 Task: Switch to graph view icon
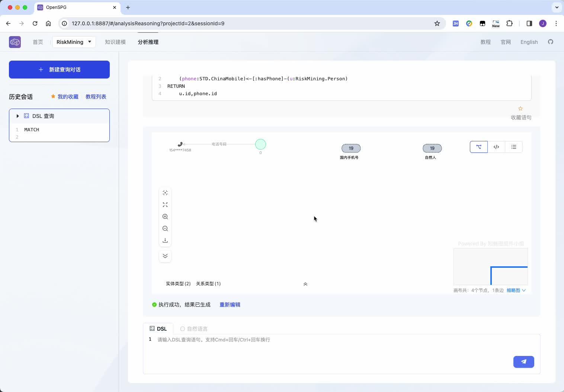(x=479, y=147)
